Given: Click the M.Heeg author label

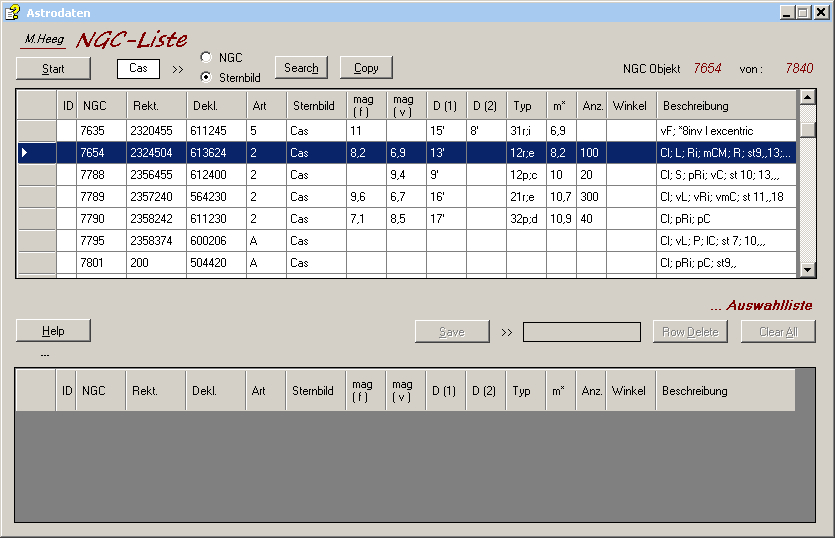Looking at the screenshot, I should (x=44, y=39).
